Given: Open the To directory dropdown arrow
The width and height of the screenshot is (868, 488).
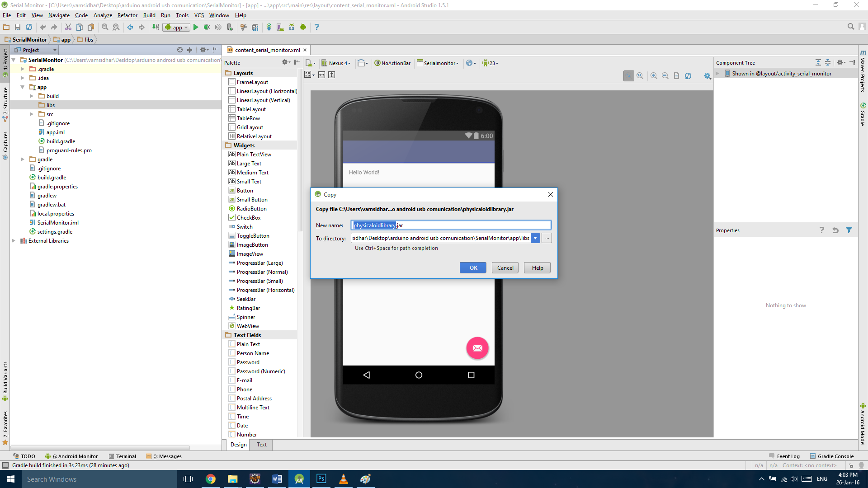Looking at the screenshot, I should point(535,238).
